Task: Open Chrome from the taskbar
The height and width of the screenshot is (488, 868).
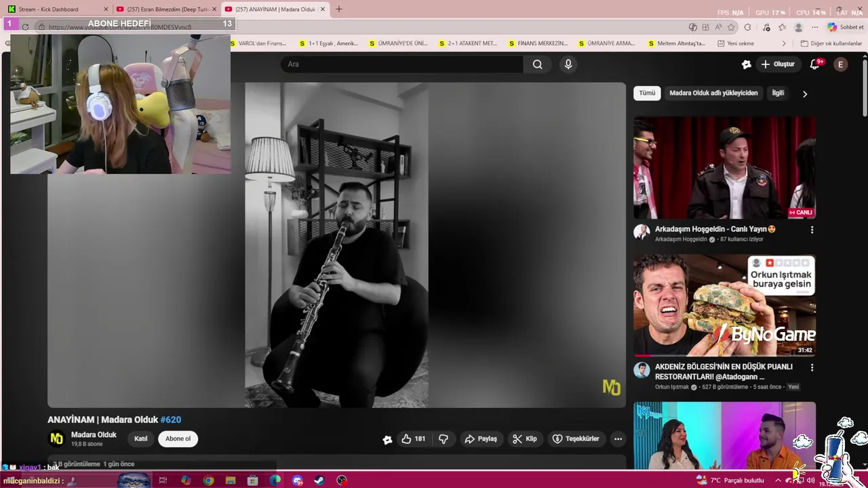Action: pyautogui.click(x=208, y=481)
